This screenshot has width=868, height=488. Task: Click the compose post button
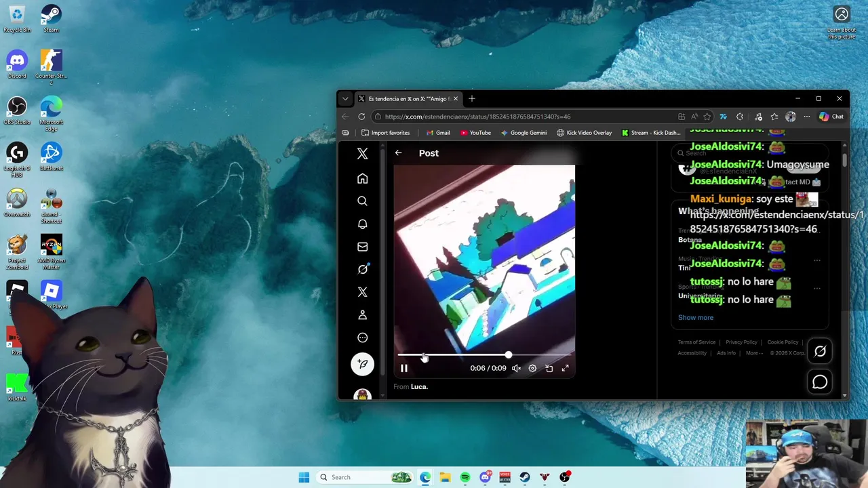[362, 364]
